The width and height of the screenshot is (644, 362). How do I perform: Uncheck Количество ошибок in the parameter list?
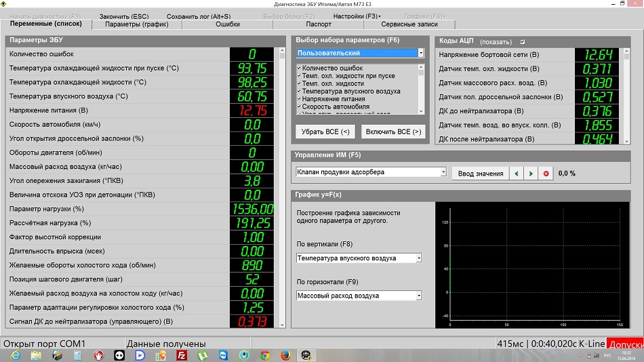299,68
